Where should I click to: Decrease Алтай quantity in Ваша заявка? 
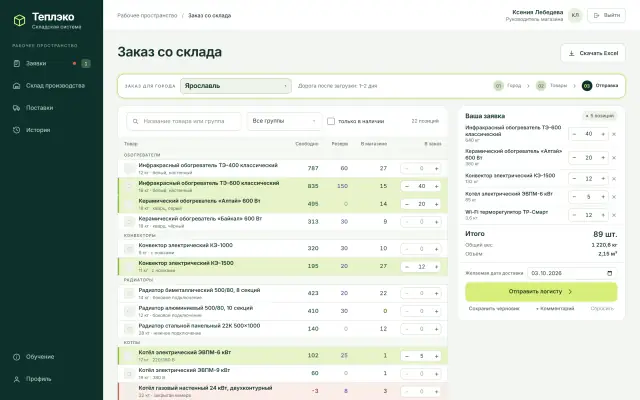click(574, 158)
